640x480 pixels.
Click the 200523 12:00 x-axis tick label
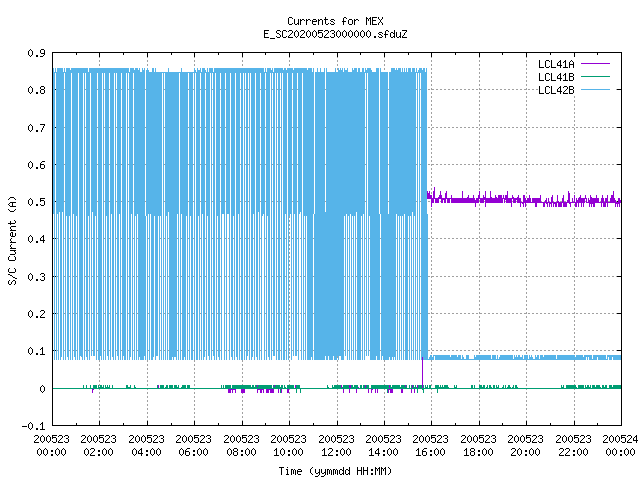pos(336,445)
